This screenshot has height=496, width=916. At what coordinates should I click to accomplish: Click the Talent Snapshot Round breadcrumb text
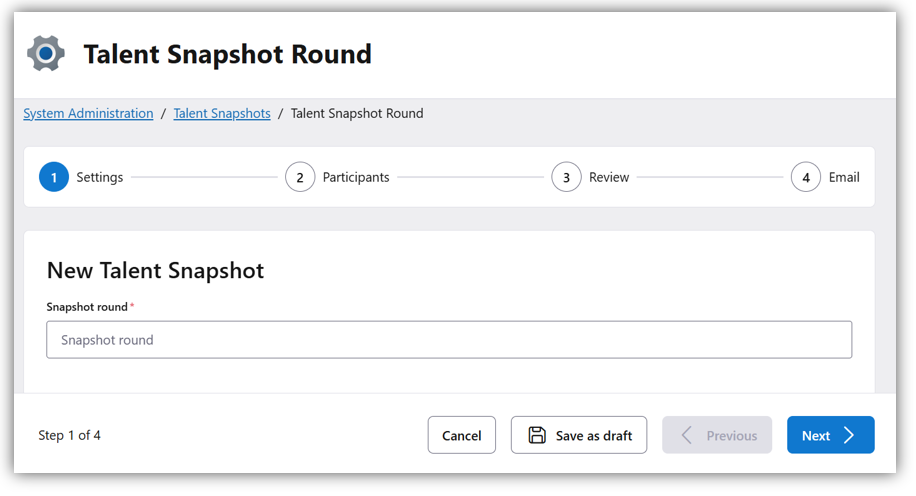click(x=357, y=113)
